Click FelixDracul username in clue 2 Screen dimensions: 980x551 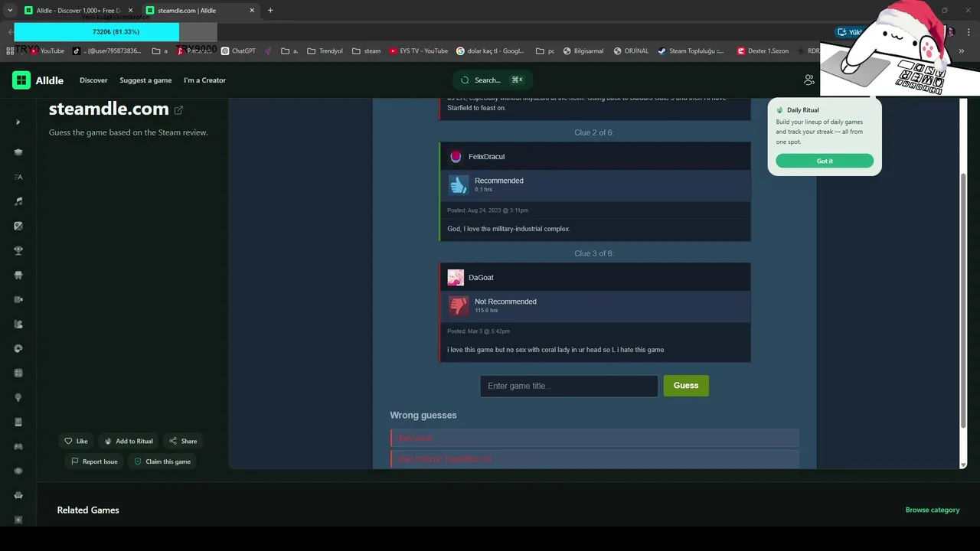click(486, 157)
